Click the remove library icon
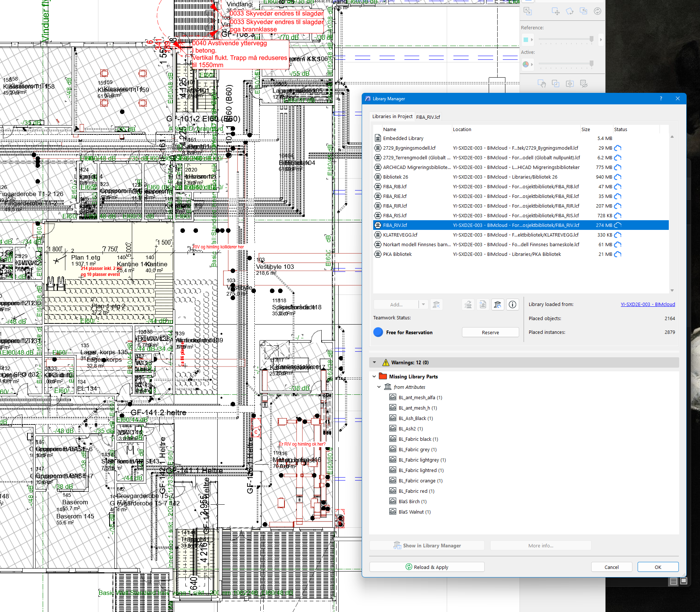700x612 pixels. (x=436, y=305)
